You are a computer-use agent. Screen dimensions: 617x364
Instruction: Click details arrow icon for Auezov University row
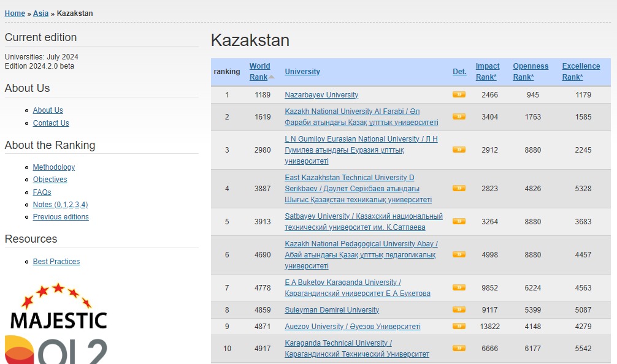click(459, 326)
